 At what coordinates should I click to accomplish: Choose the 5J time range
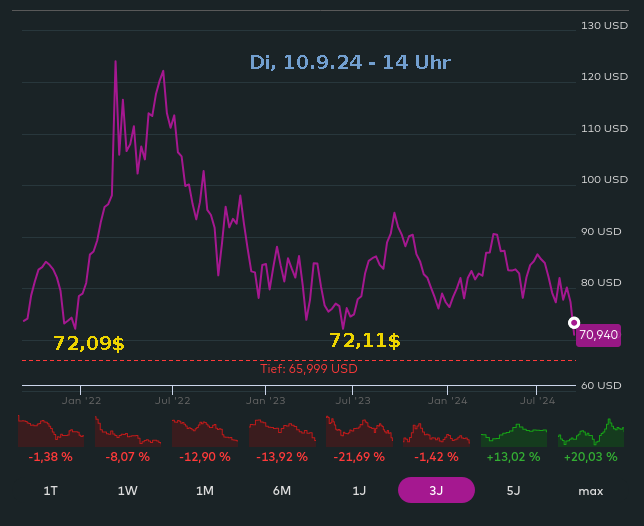tap(513, 491)
